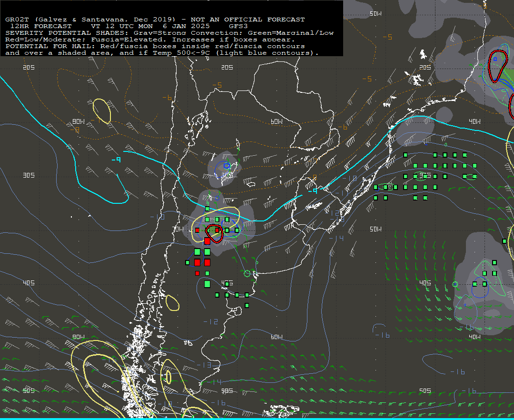Click the '30S' latitude label at the left edge

tap(29, 175)
